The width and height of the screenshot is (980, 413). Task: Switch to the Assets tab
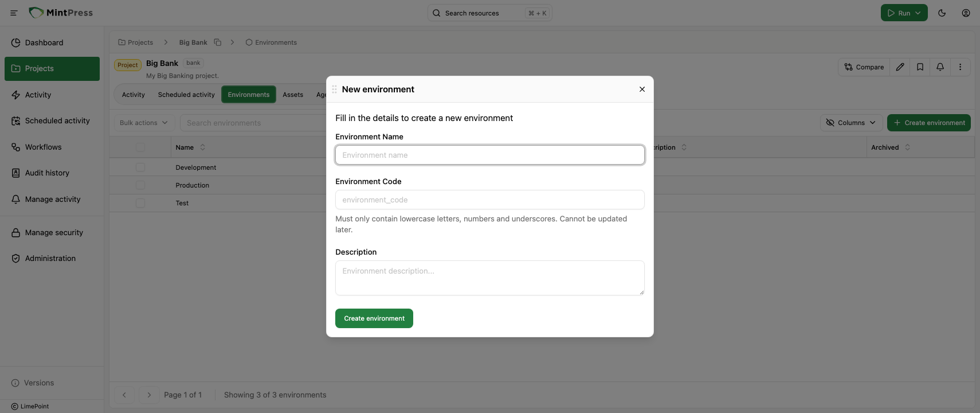point(293,95)
